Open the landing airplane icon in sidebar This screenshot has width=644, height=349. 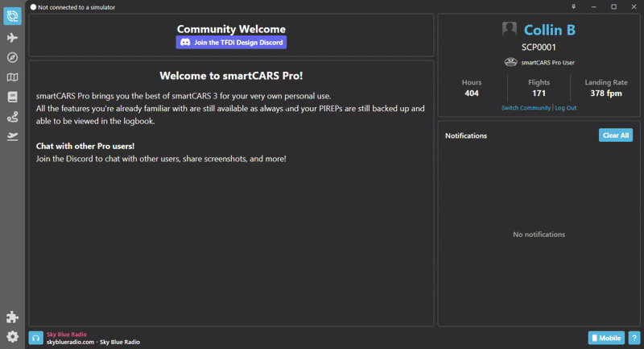pos(12,136)
